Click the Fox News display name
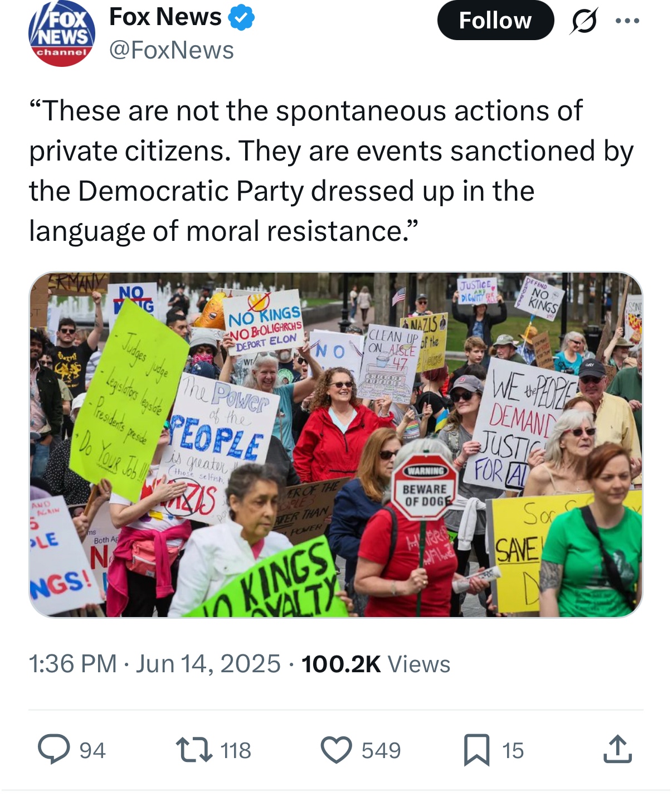 (x=165, y=18)
